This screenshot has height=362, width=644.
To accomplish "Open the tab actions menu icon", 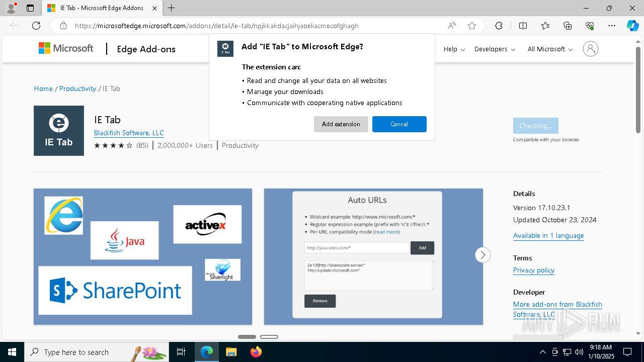I will 30,8.
